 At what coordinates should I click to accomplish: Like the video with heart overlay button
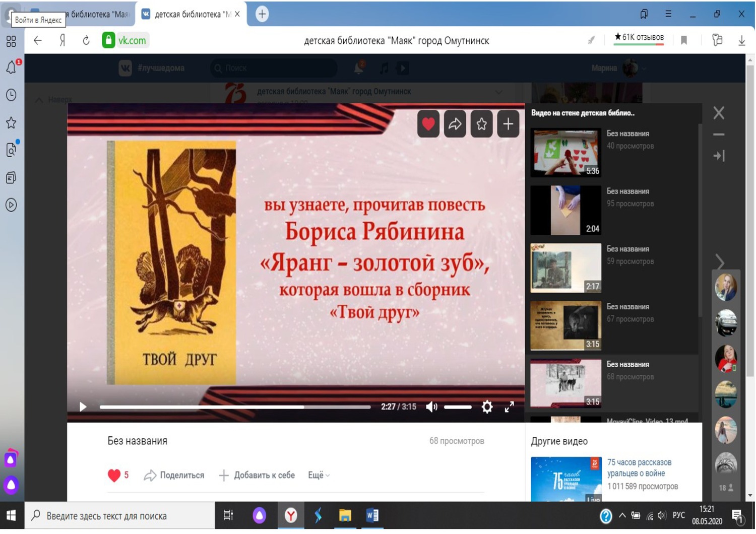coord(428,123)
